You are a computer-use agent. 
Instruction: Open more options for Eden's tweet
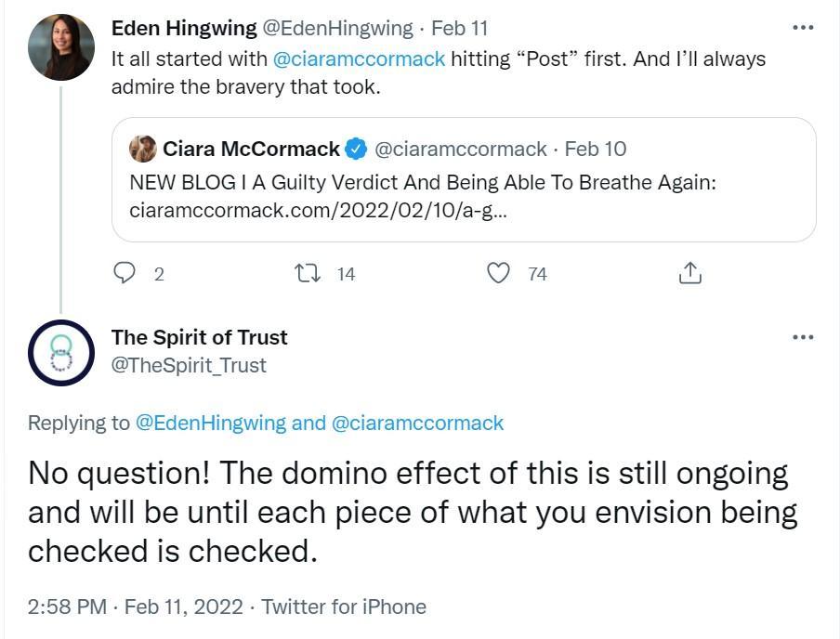coord(803,28)
